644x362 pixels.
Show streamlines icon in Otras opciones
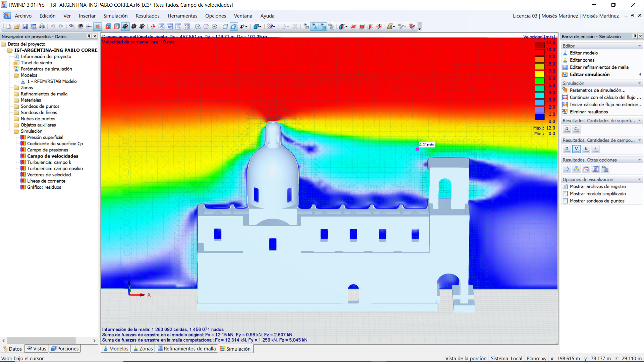[576, 169]
